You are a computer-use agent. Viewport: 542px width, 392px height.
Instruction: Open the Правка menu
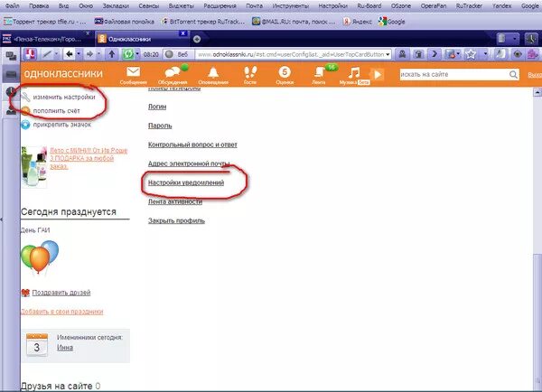click(39, 6)
